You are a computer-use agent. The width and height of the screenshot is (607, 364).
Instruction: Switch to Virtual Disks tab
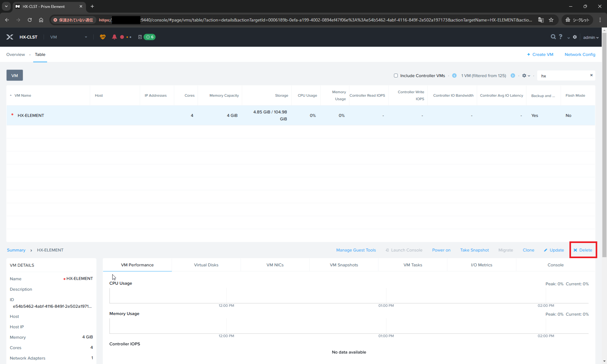coord(206,265)
